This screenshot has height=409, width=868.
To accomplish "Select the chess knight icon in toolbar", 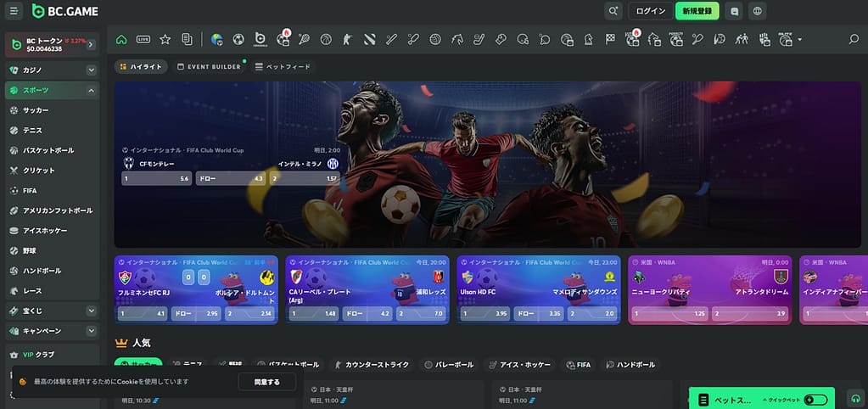I will point(589,39).
